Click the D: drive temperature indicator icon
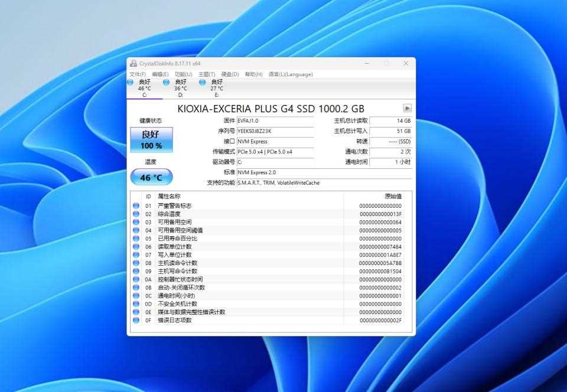Image resolution: width=567 pixels, height=392 pixels. coord(165,82)
